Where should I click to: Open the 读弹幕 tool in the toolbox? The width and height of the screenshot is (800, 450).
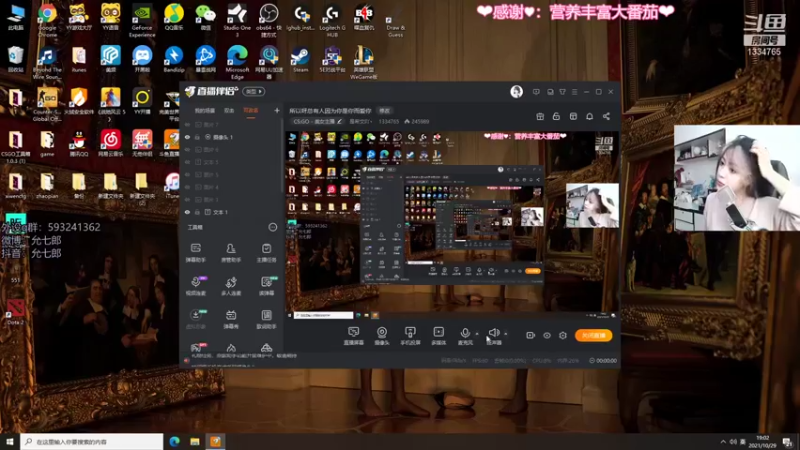click(x=266, y=286)
